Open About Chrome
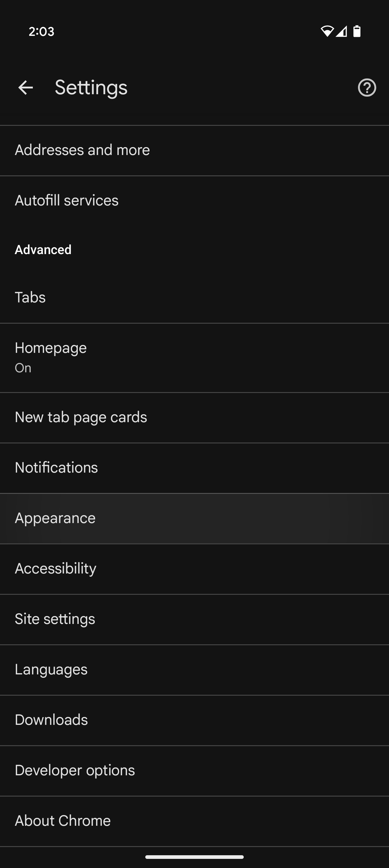The width and height of the screenshot is (389, 868). point(194,821)
